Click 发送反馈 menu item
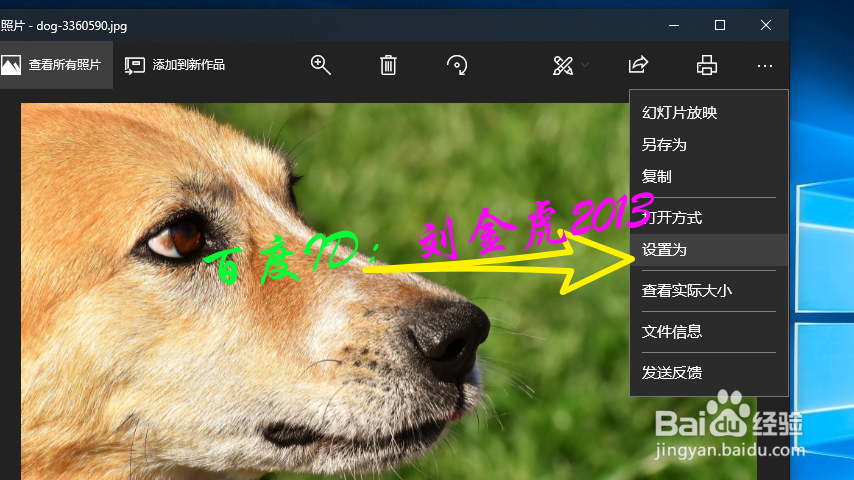Viewport: 854px width, 480px height. coord(709,373)
